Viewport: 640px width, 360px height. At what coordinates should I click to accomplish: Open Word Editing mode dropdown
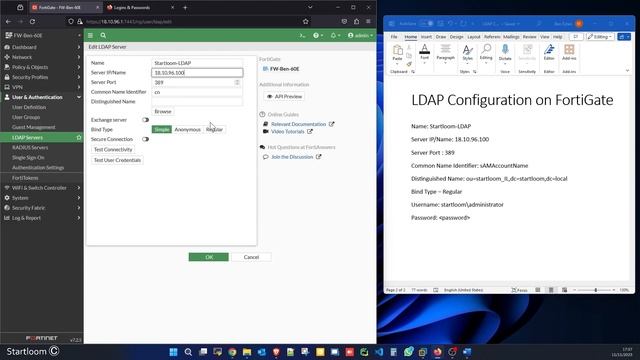click(600, 37)
